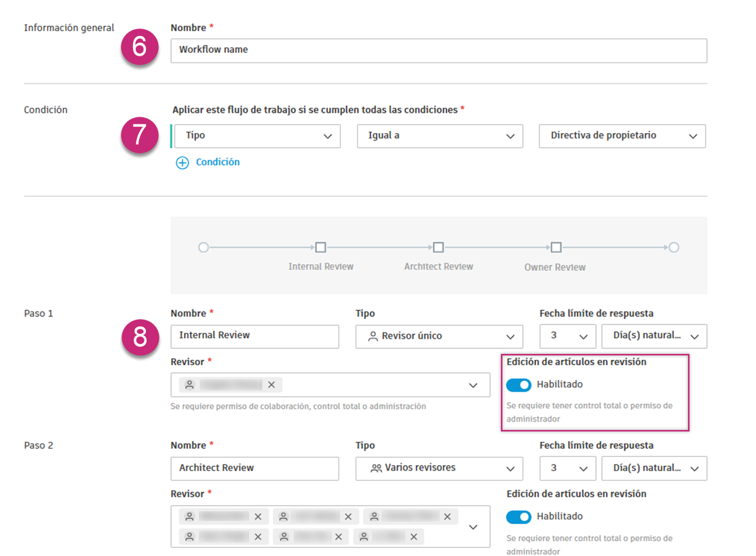Click the Architect Review name field in Paso 2
The image size is (756, 556).
[x=254, y=468]
